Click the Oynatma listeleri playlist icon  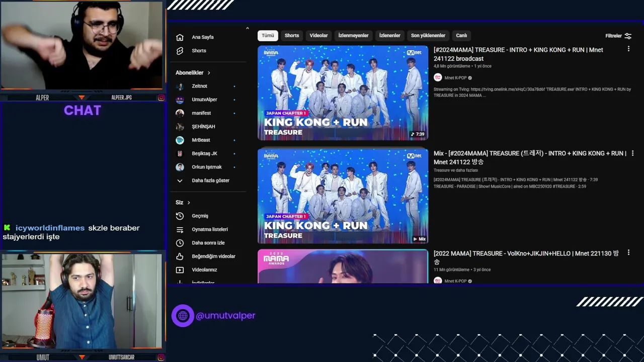(x=180, y=229)
